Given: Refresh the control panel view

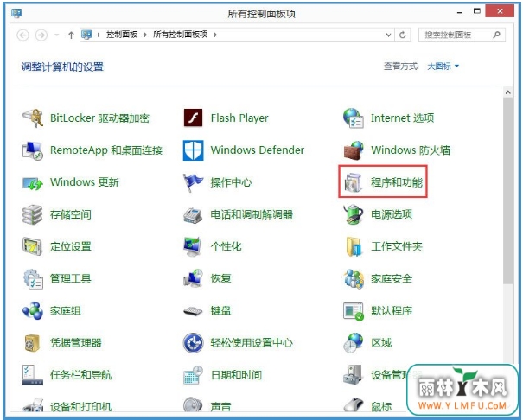Looking at the screenshot, I should click(403, 35).
